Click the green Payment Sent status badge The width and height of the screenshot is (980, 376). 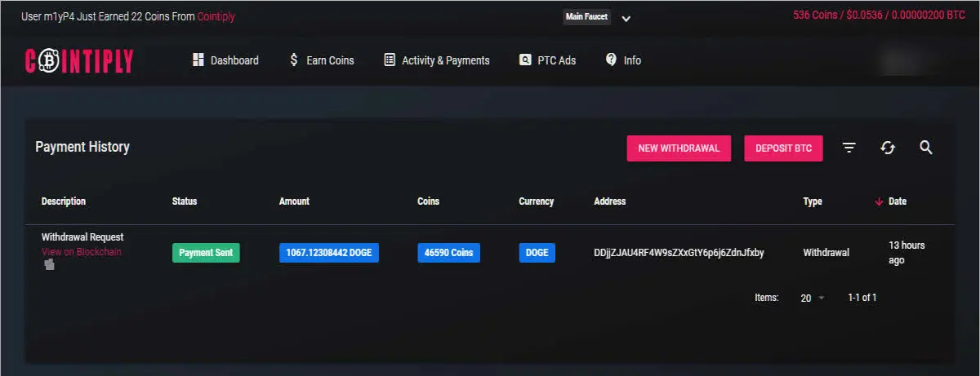(206, 253)
